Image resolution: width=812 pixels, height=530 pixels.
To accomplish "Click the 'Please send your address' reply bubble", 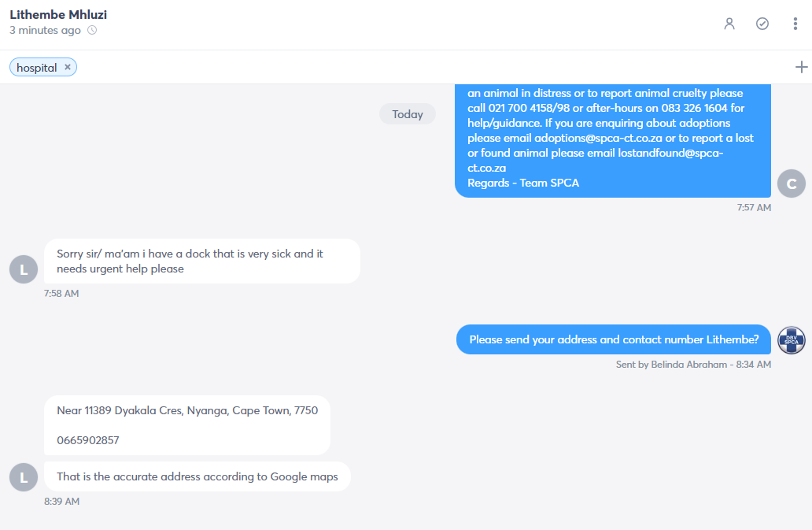I will pos(614,340).
